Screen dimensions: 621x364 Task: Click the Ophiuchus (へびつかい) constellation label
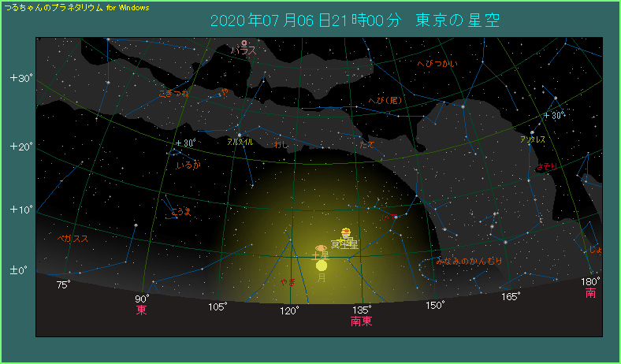[437, 62]
